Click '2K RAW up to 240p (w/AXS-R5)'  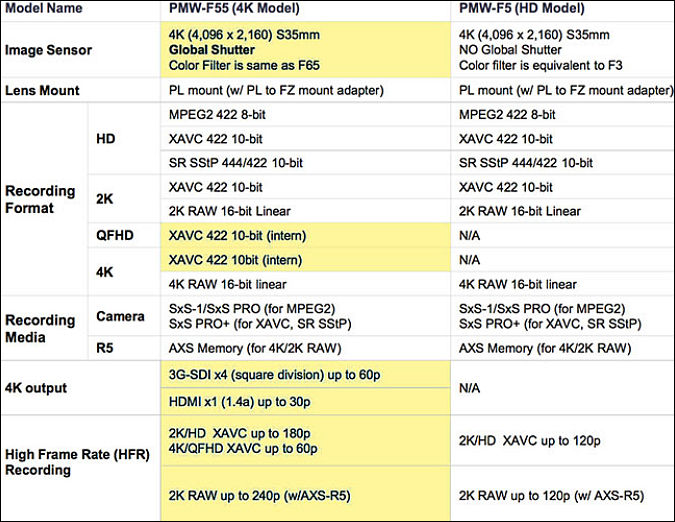pos(259,496)
